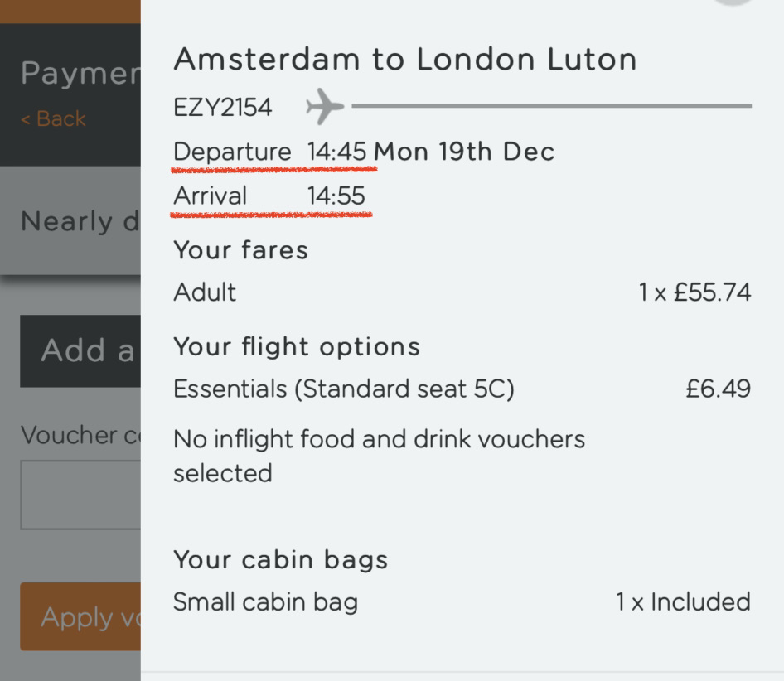Screen dimensions: 784x681
Task: Click the No inflight food vouchers text
Action: [x=379, y=456]
